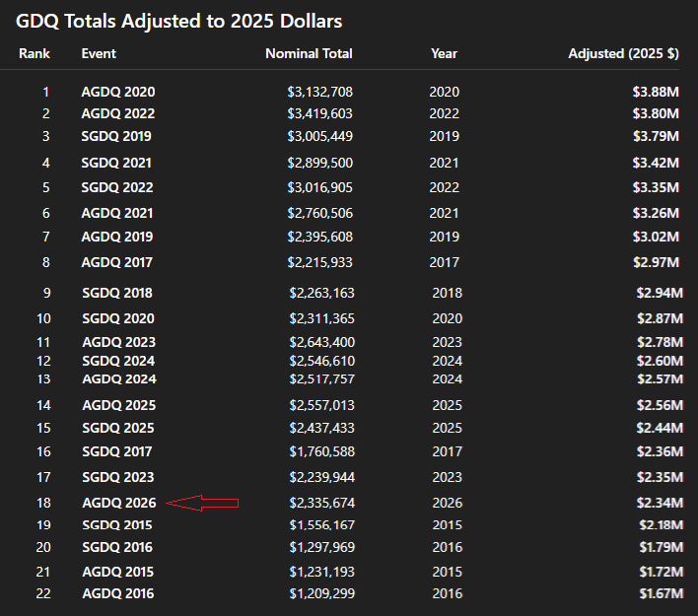This screenshot has height=616, width=698.
Task: Click adjusted value $3.42M
Action: (657, 163)
